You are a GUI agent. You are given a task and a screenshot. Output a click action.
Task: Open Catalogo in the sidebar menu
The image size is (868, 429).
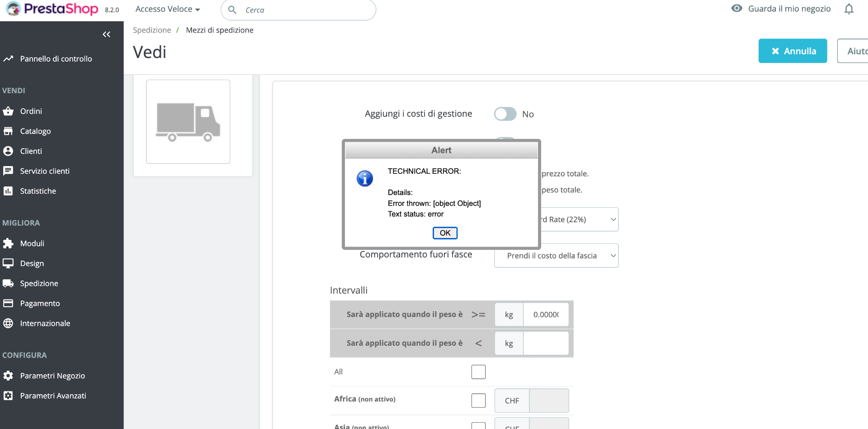35,131
